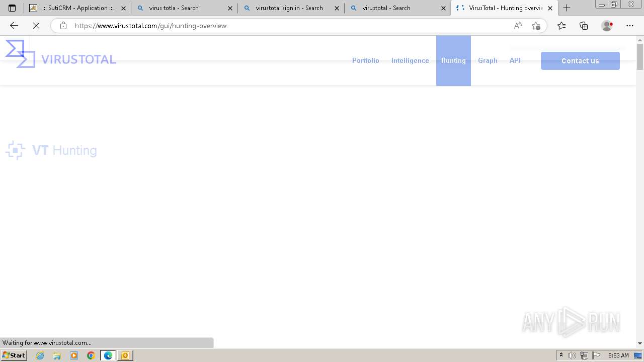Launch Internet Explorer from taskbar
The width and height of the screenshot is (644, 362).
coord(40,355)
